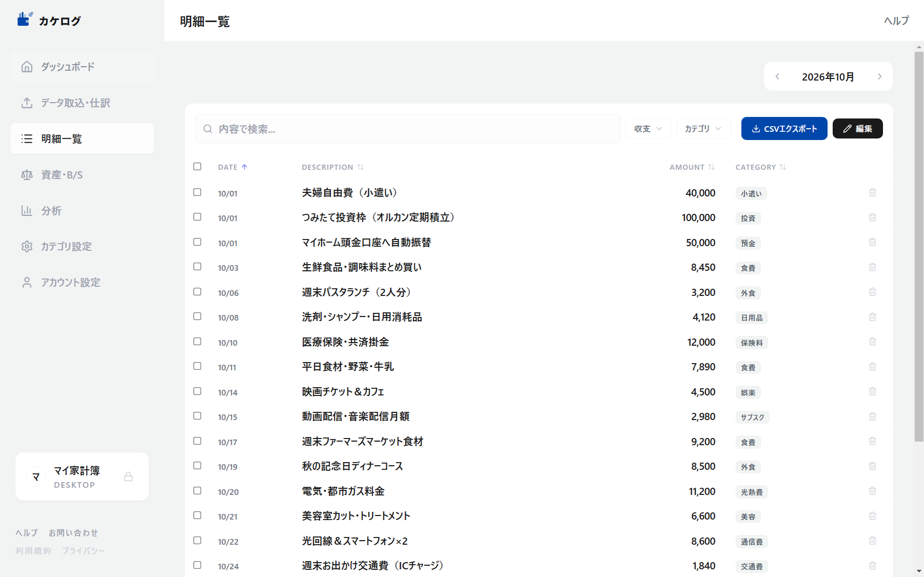Click the magnifier icon in search box
924x577 pixels.
208,129
